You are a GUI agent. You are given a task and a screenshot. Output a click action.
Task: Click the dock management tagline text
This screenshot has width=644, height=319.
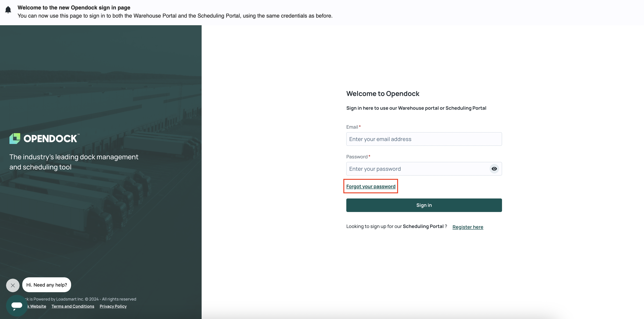74,162
